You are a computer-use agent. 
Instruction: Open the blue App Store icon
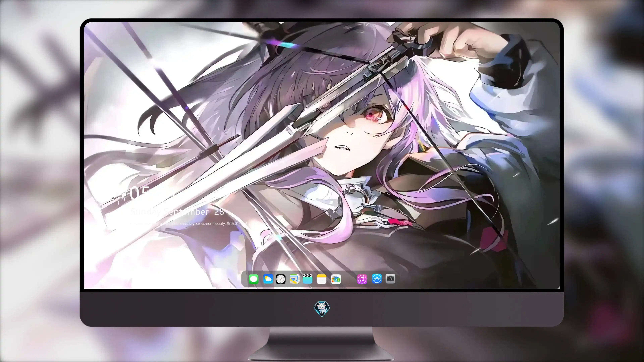click(377, 279)
